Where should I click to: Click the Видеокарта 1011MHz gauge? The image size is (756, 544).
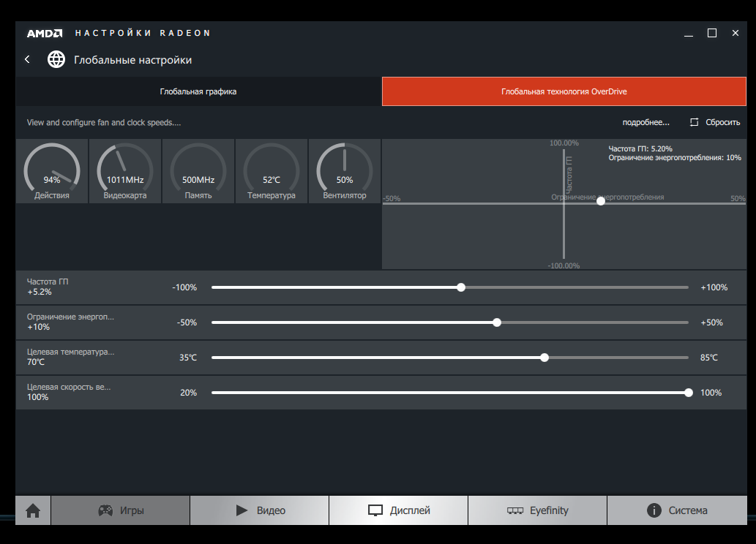pos(125,171)
